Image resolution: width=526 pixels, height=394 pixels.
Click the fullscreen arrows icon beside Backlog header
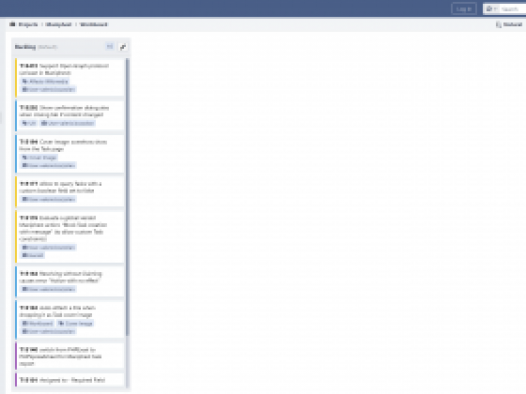123,47
